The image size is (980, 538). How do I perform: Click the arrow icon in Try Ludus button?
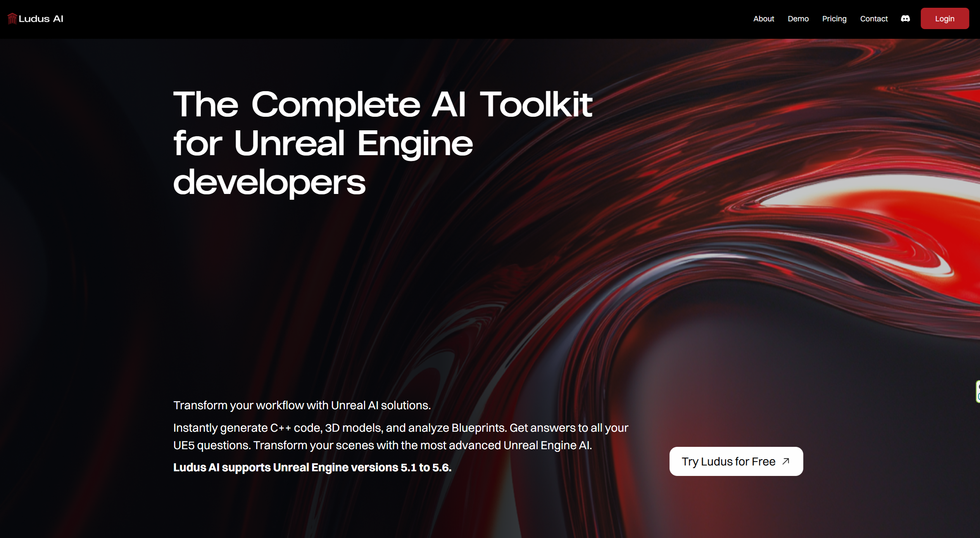(786, 461)
